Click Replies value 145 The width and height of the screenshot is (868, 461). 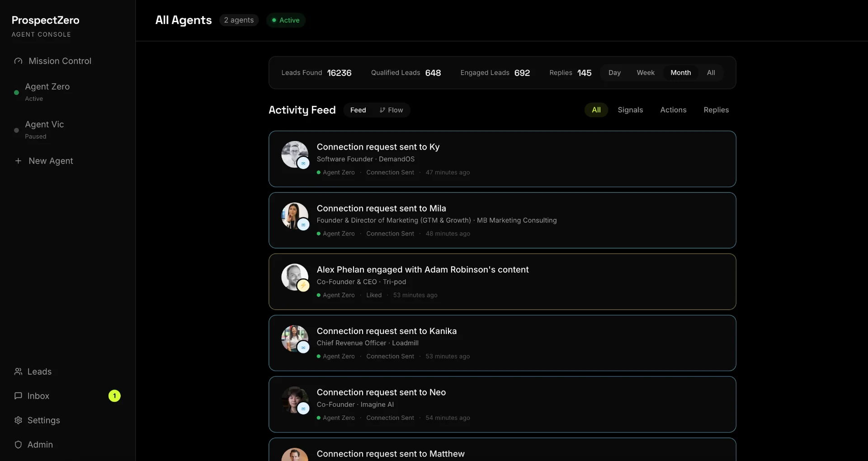point(584,73)
